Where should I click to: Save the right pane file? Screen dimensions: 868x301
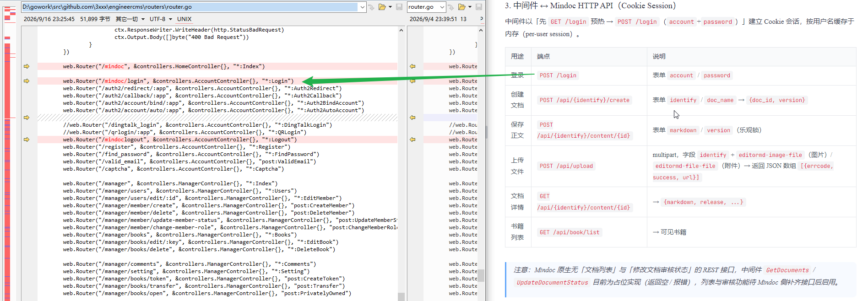479,7
